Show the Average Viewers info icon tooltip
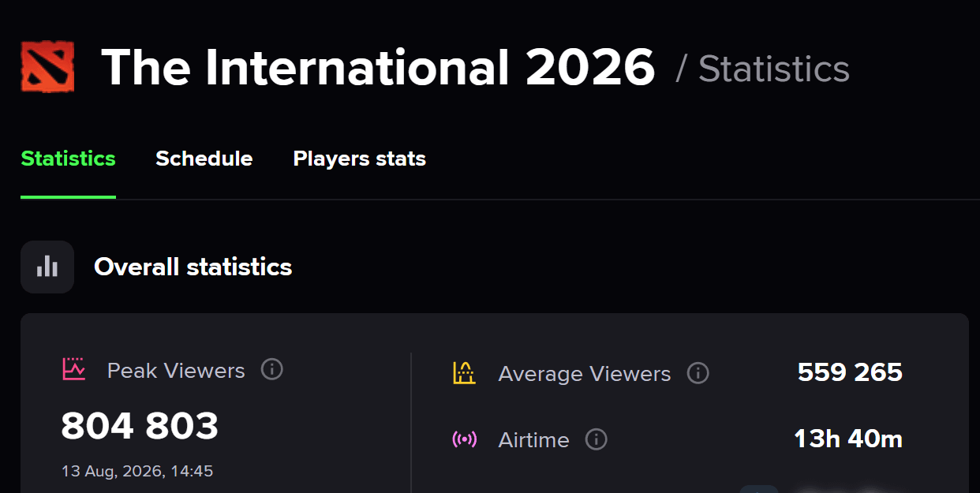This screenshot has width=980, height=493. tap(698, 372)
